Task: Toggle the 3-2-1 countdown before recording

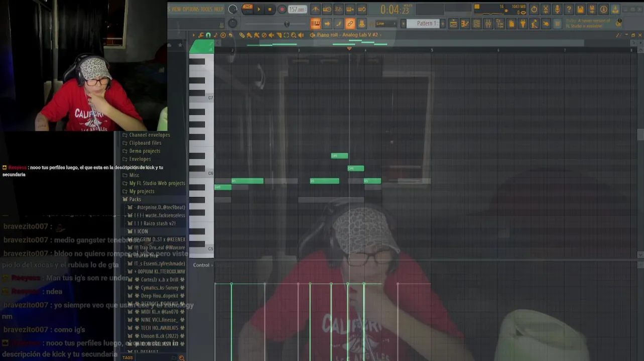Action: click(338, 9)
